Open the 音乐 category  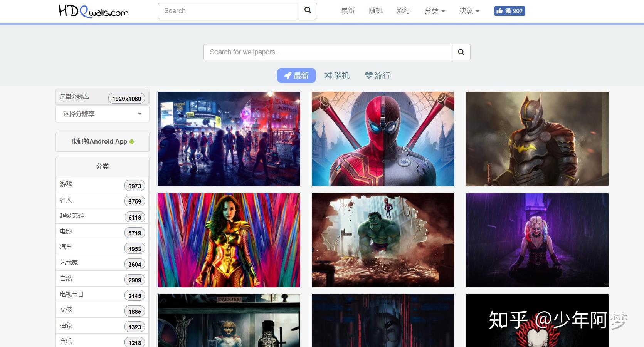tap(103, 341)
